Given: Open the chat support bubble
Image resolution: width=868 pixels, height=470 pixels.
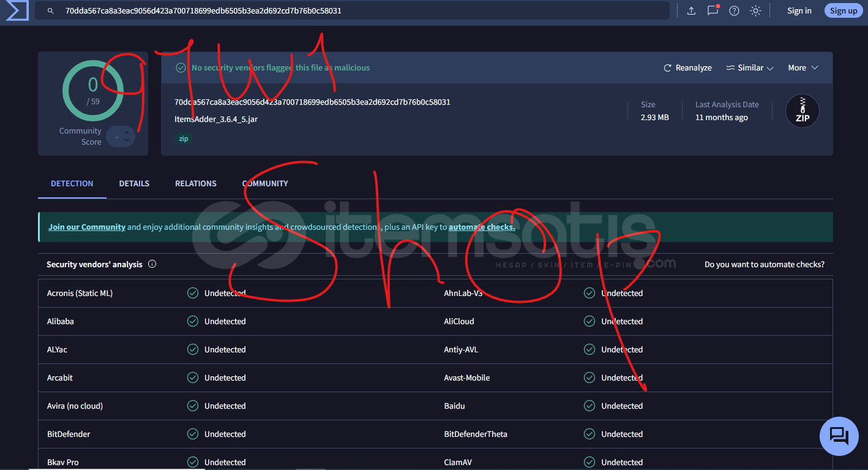Looking at the screenshot, I should pyautogui.click(x=839, y=436).
